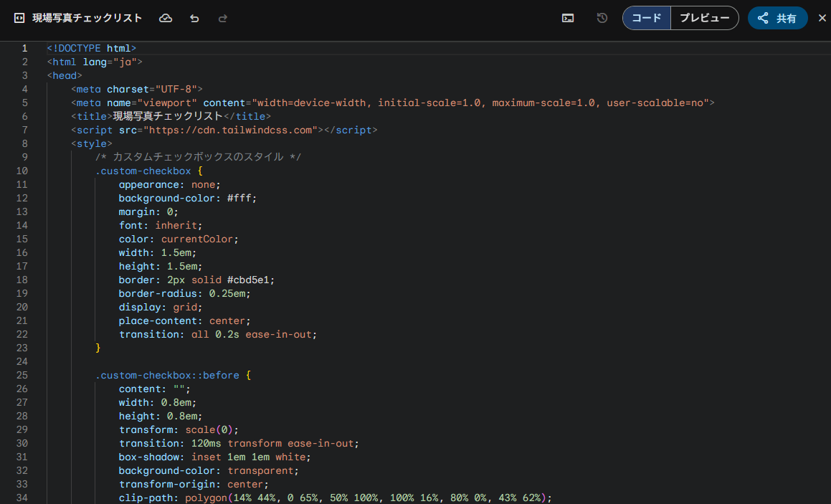Click line number 25 in the gutter

click(22, 375)
